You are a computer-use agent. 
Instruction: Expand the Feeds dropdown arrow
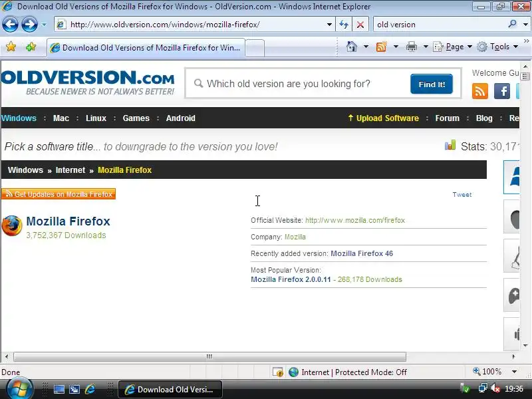tap(396, 47)
